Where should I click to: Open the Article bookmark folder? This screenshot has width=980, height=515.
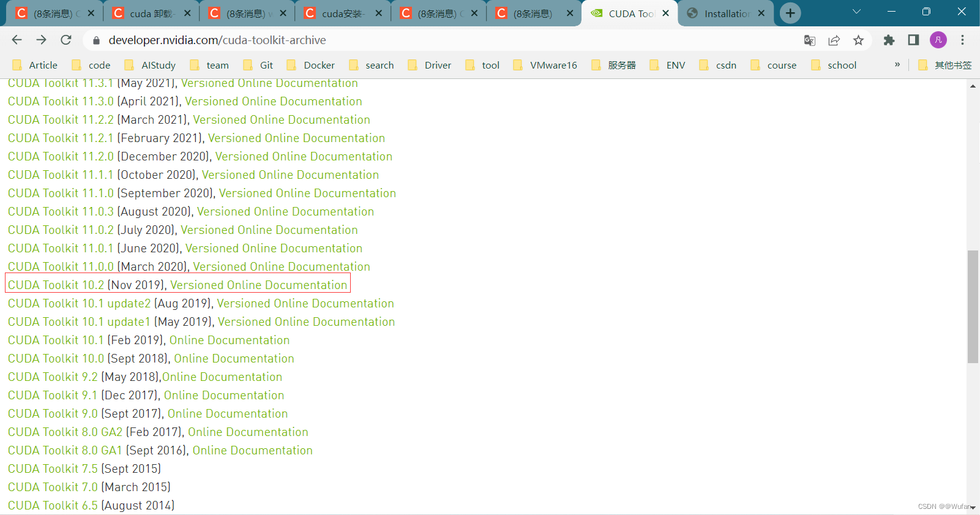pos(35,65)
